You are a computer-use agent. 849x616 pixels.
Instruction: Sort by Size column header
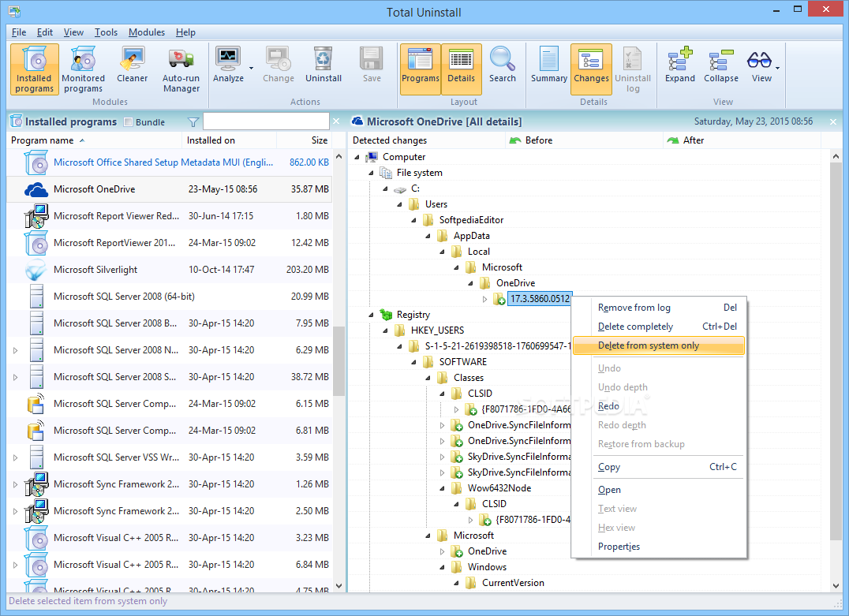tap(305, 140)
